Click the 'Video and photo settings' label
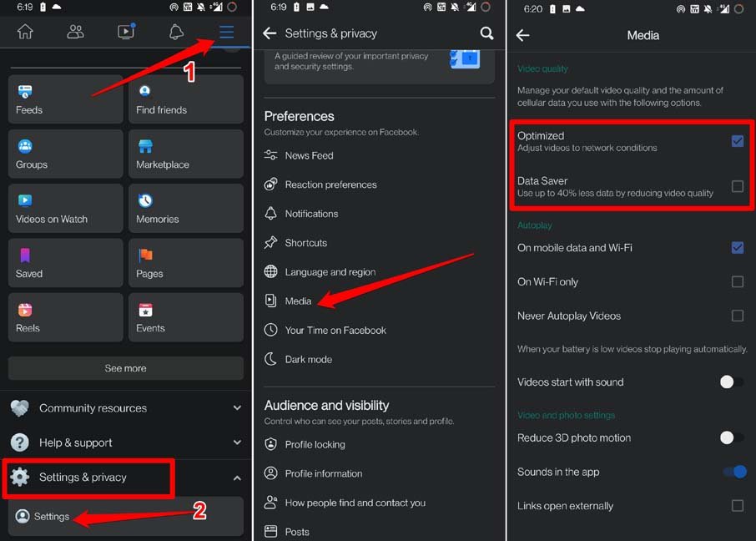756x541 pixels. [566, 416]
